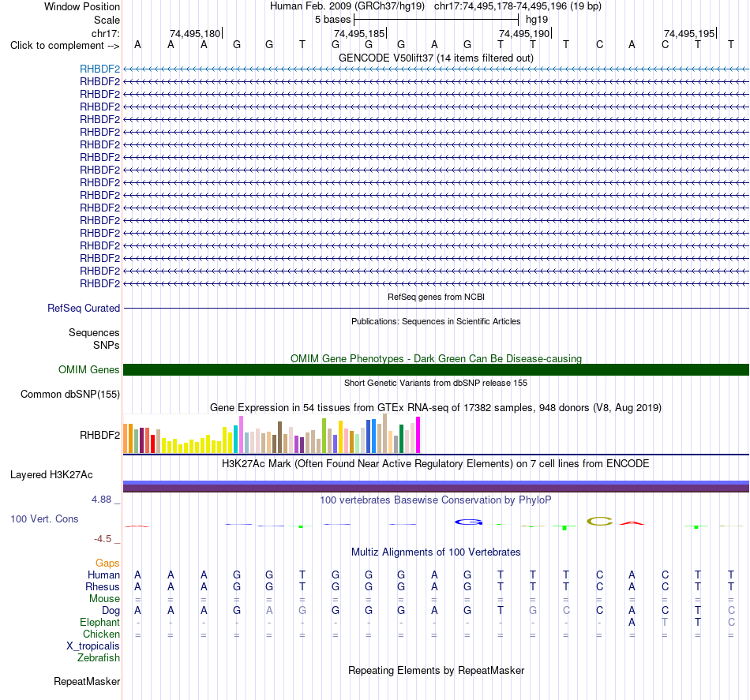Click the RepeatMasker track label
The image size is (750, 700).
point(87,681)
